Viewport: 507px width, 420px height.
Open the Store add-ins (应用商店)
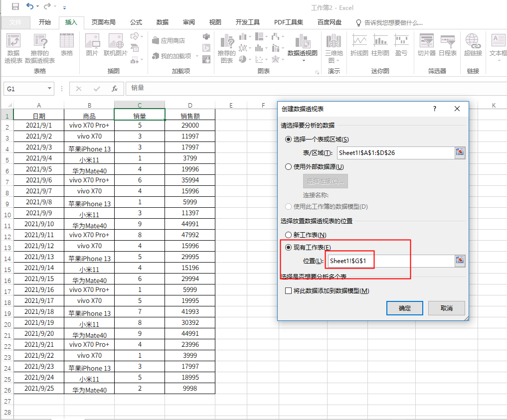pyautogui.click(x=169, y=41)
